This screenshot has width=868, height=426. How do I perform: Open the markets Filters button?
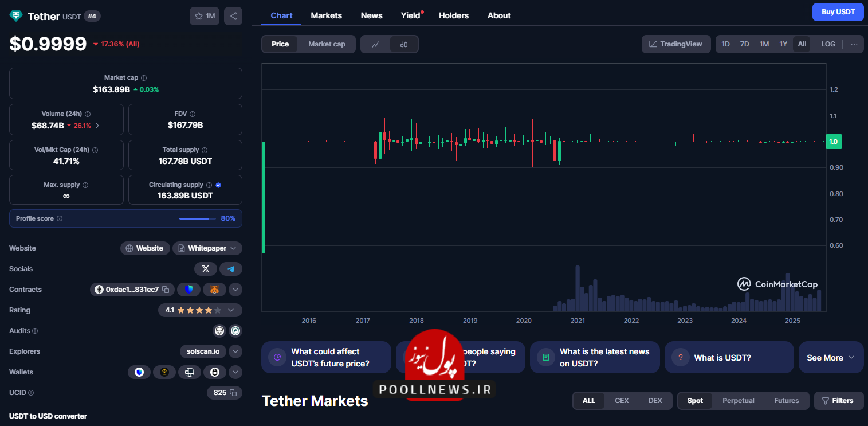point(839,401)
